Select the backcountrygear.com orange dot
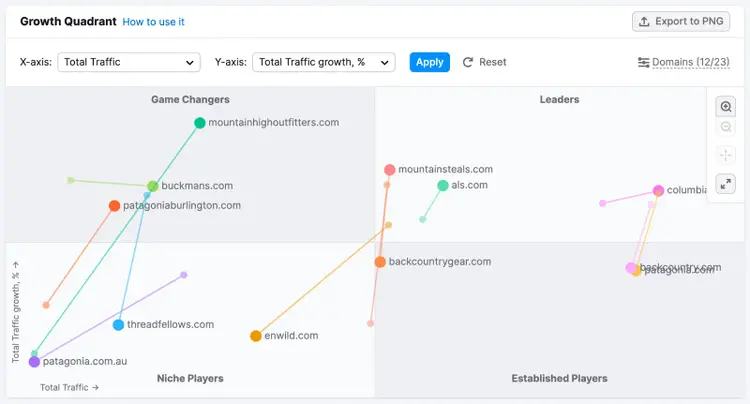 tap(380, 262)
